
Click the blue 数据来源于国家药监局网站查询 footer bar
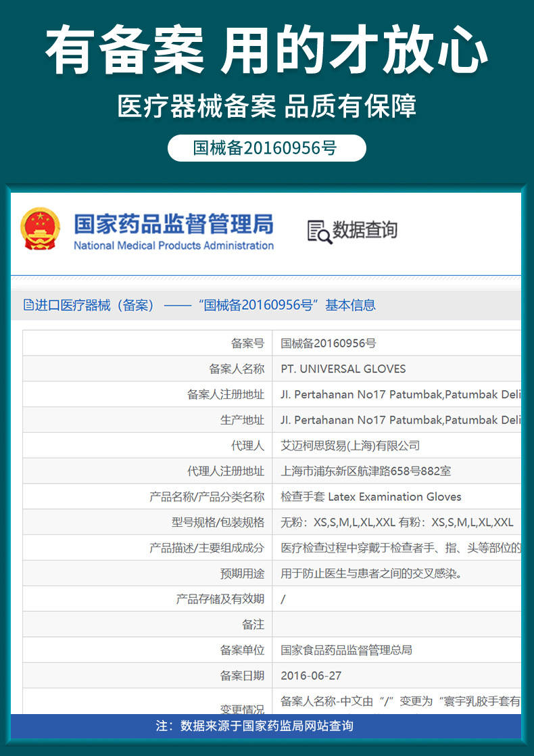pos(266,726)
